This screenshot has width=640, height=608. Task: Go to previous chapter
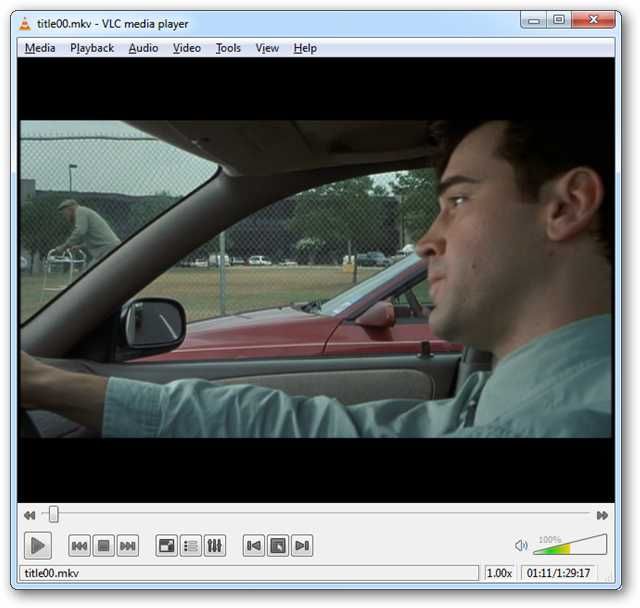tap(253, 546)
